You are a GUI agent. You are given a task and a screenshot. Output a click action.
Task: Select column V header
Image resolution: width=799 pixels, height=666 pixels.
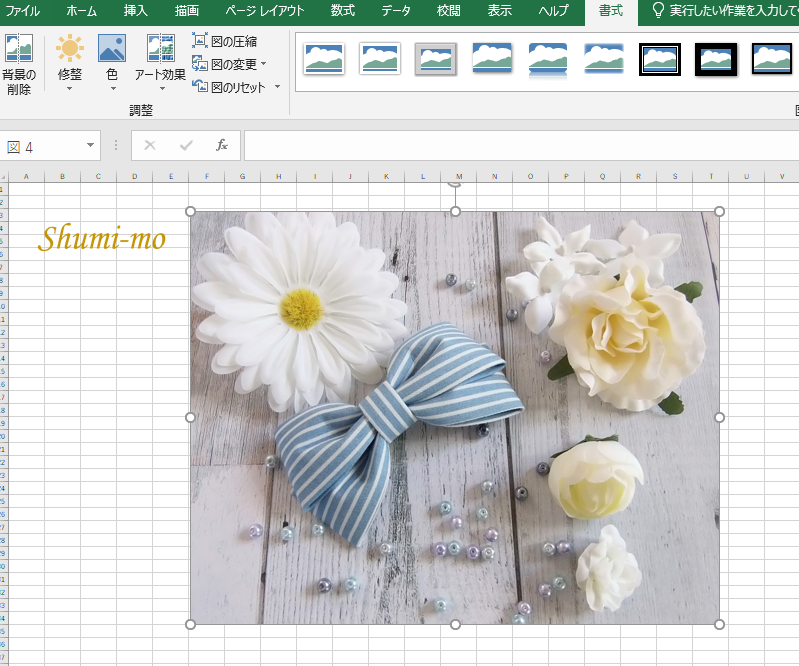782,177
